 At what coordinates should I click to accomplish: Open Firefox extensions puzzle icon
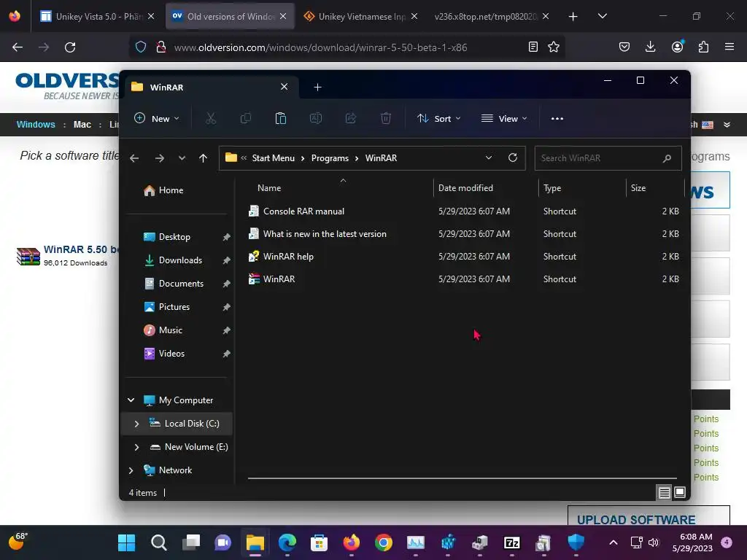[x=703, y=47]
